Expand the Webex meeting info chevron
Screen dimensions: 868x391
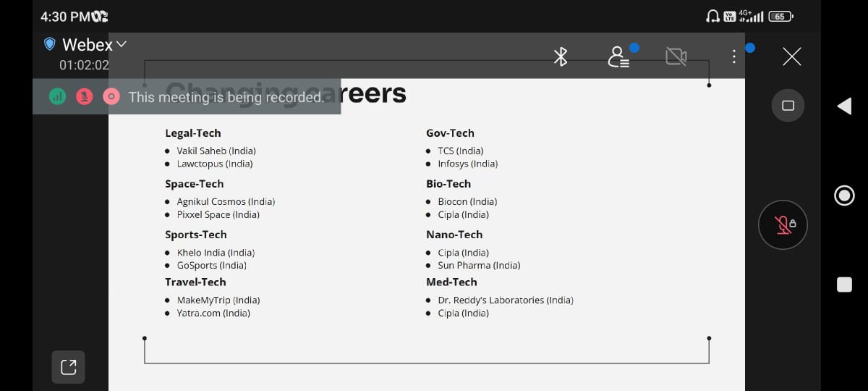(121, 44)
